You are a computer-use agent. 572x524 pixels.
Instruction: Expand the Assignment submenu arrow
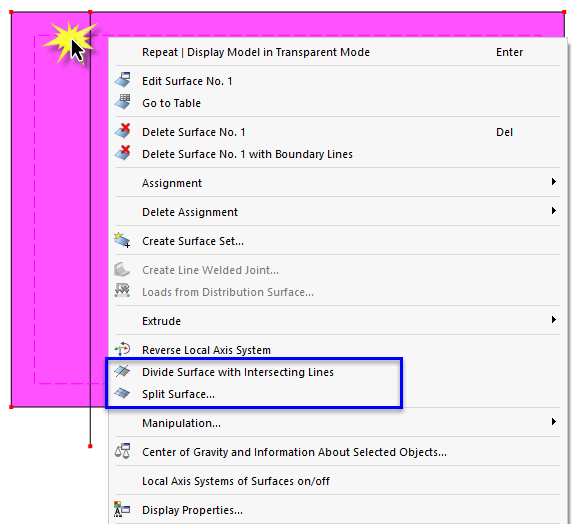[x=554, y=181]
